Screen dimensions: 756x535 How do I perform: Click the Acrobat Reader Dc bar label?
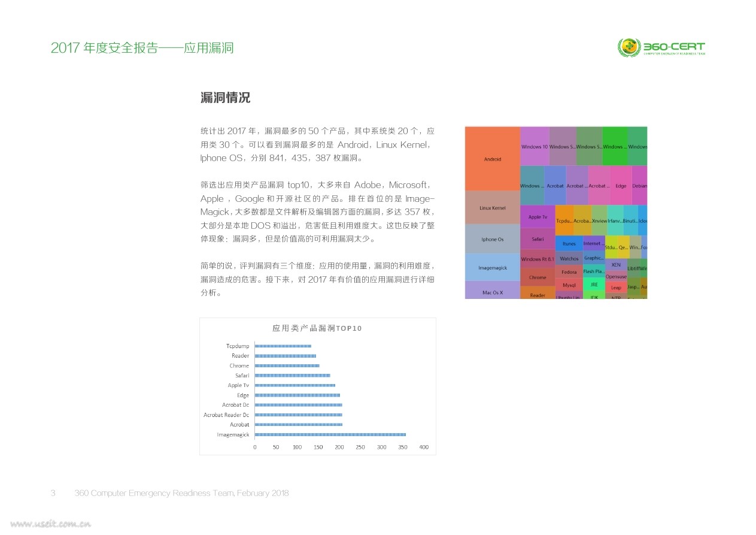click(x=226, y=415)
